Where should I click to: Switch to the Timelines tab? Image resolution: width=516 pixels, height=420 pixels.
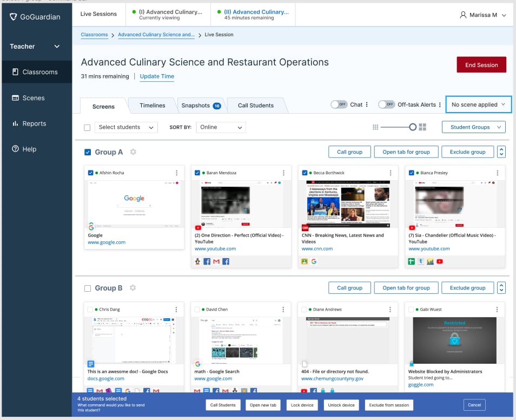point(153,106)
